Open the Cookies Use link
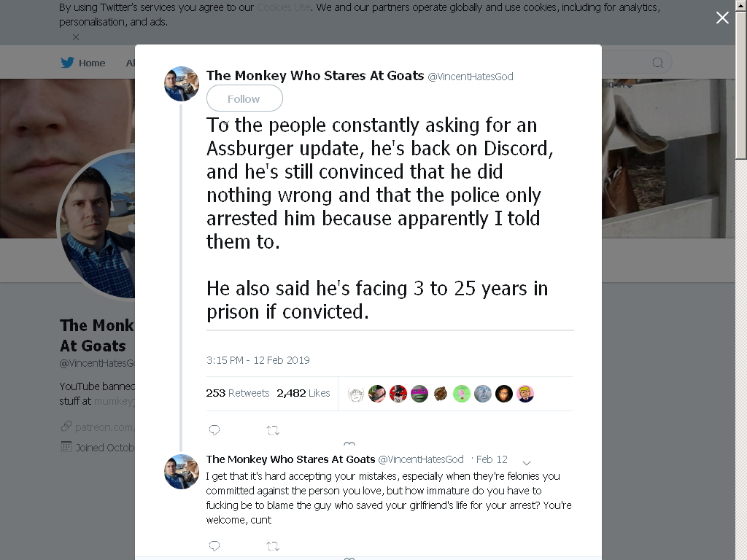Screen dimensions: 747x560 tap(284, 7)
